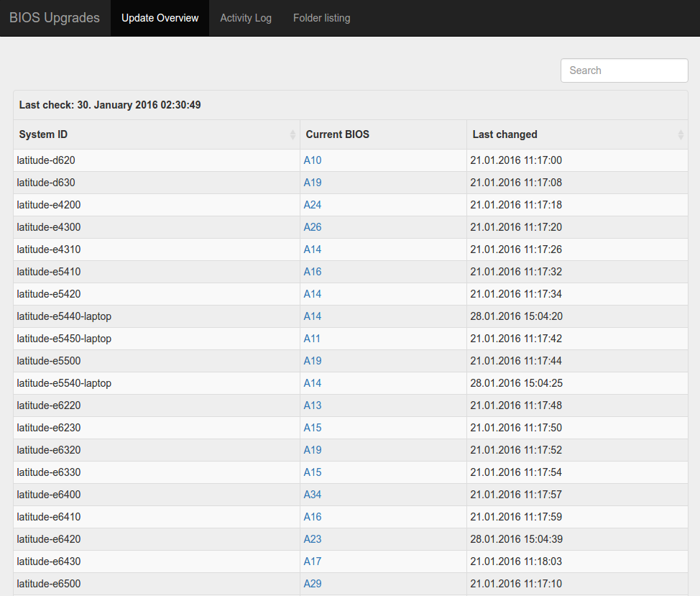
Task: Select the latitude-e6330 system ID cell
Action: 157,472
